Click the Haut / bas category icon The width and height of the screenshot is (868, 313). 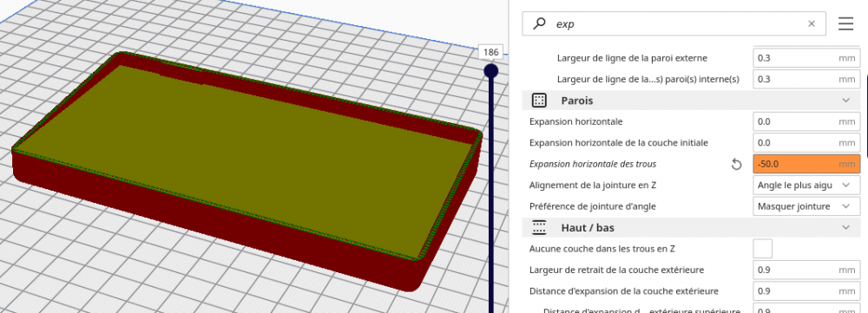[539, 227]
